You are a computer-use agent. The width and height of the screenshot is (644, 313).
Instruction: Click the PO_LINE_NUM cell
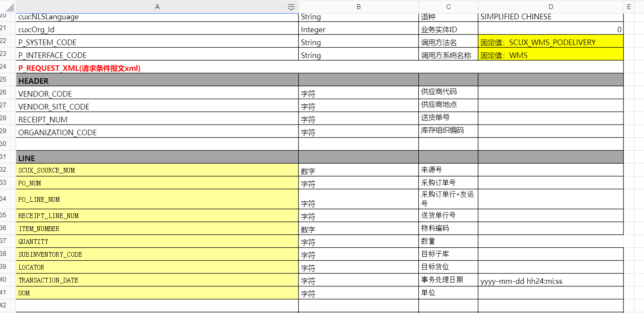pos(157,199)
